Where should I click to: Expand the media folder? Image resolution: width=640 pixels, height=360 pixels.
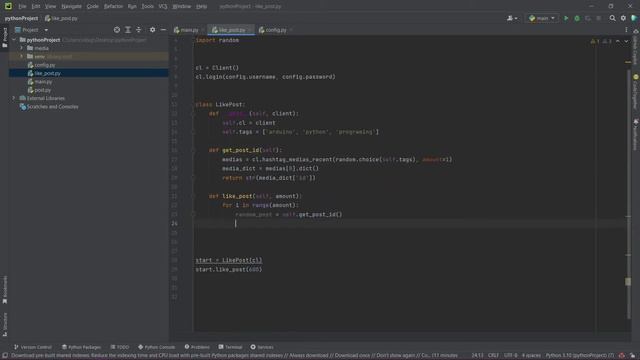point(22,48)
